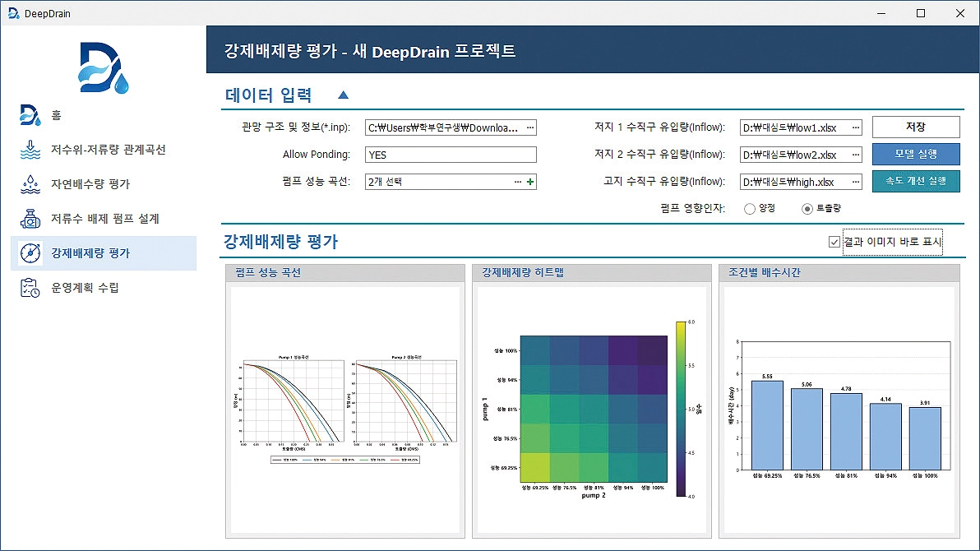980x551 pixels.
Task: Collapse the 데이터 입력 section triangle
Action: pos(343,95)
